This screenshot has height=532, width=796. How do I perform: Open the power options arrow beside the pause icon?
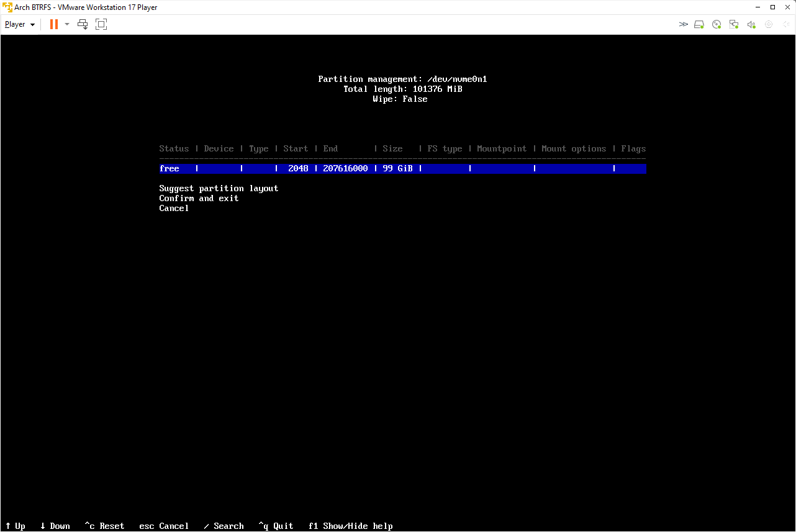[x=67, y=24]
